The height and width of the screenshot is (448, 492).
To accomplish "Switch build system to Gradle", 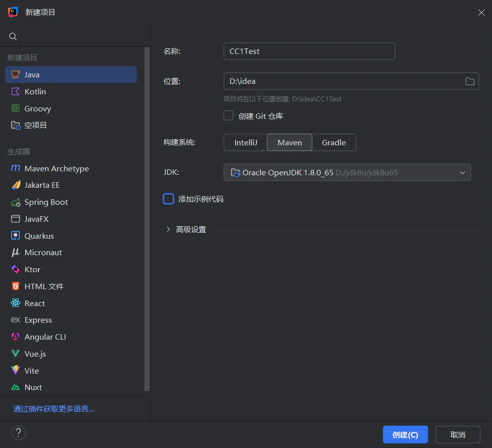I will [334, 143].
